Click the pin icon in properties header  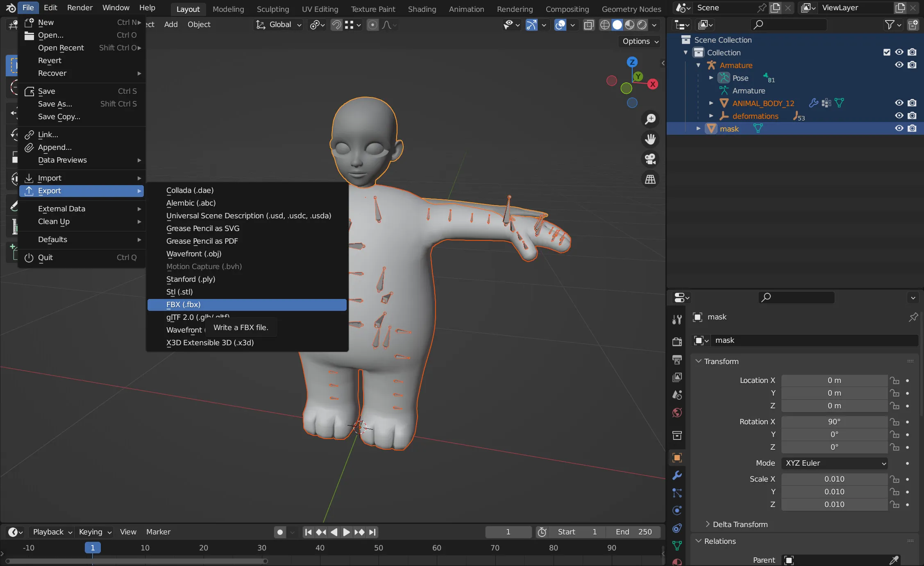[913, 317]
